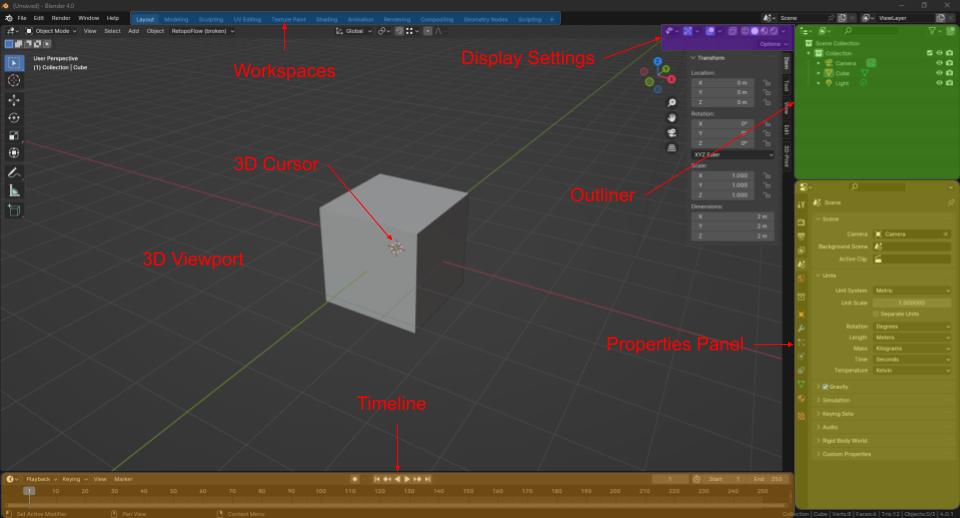Uncheck the Gravity checkbox
Image resolution: width=960 pixels, height=518 pixels.
pos(825,386)
